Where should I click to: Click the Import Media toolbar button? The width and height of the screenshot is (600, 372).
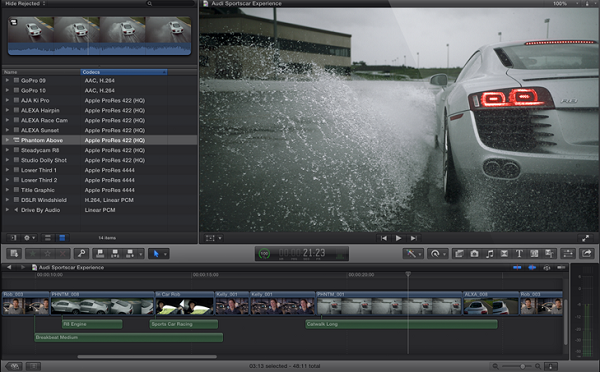pyautogui.click(x=15, y=253)
